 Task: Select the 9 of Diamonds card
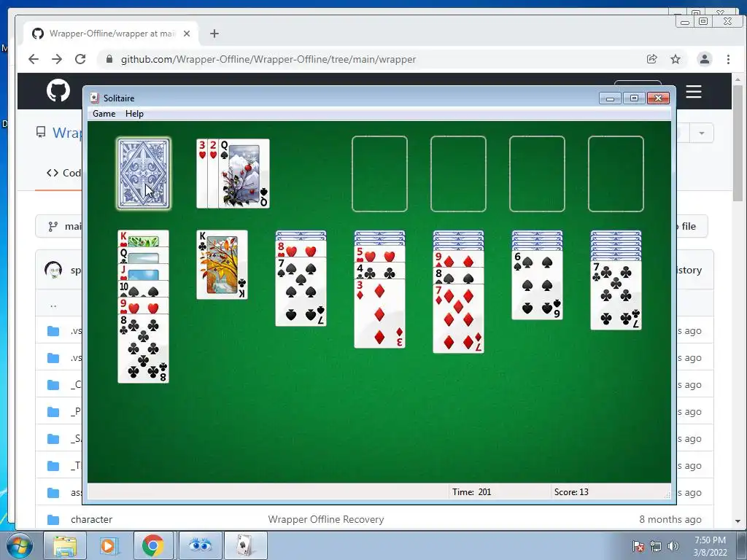pyautogui.click(x=458, y=260)
